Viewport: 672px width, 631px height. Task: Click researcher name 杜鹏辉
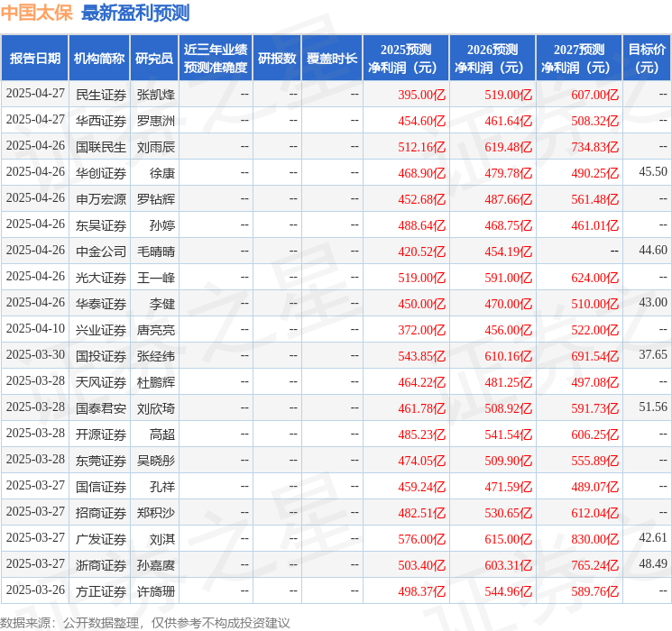click(x=156, y=382)
